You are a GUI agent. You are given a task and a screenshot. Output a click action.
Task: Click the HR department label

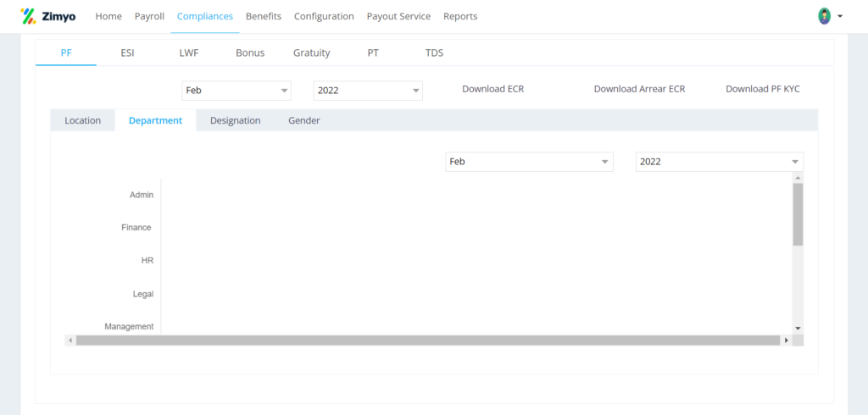pos(147,260)
